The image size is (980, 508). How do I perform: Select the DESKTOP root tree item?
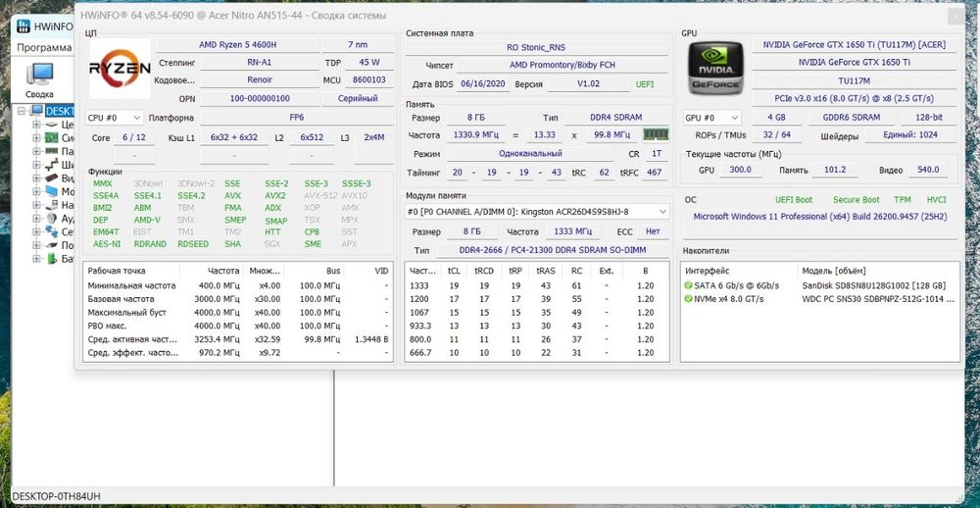pyautogui.click(x=60, y=111)
